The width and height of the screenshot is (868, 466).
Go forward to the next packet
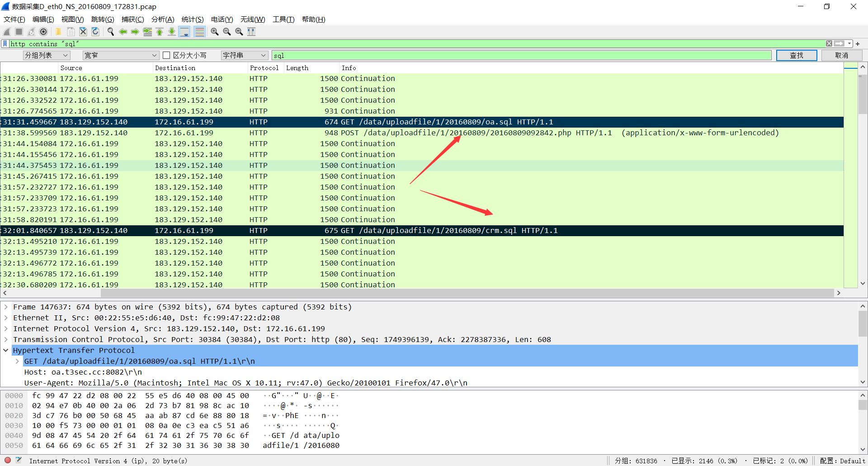(135, 32)
